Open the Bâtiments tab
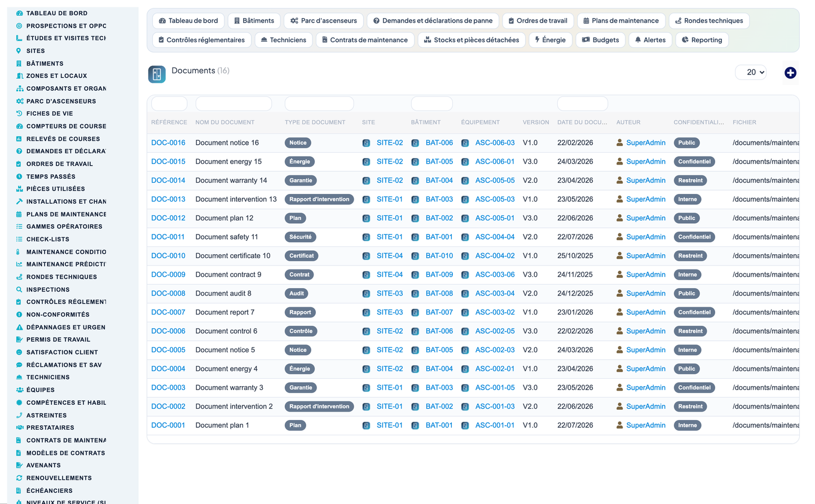Image resolution: width=815 pixels, height=504 pixels. 254,21
